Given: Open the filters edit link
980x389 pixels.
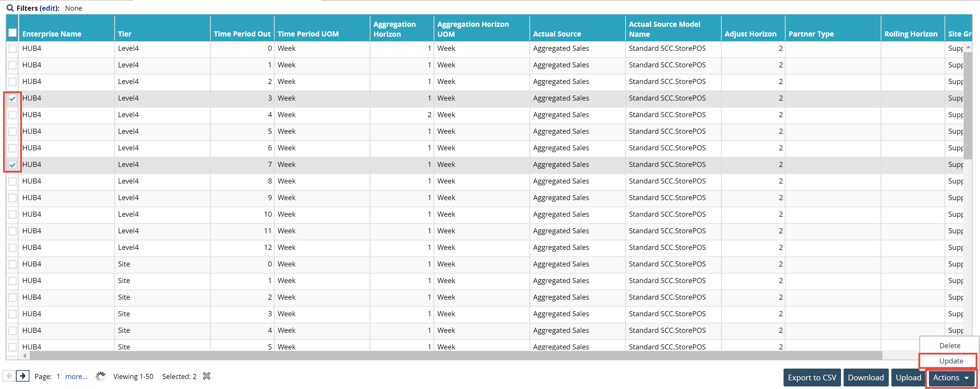Looking at the screenshot, I should click(49, 8).
